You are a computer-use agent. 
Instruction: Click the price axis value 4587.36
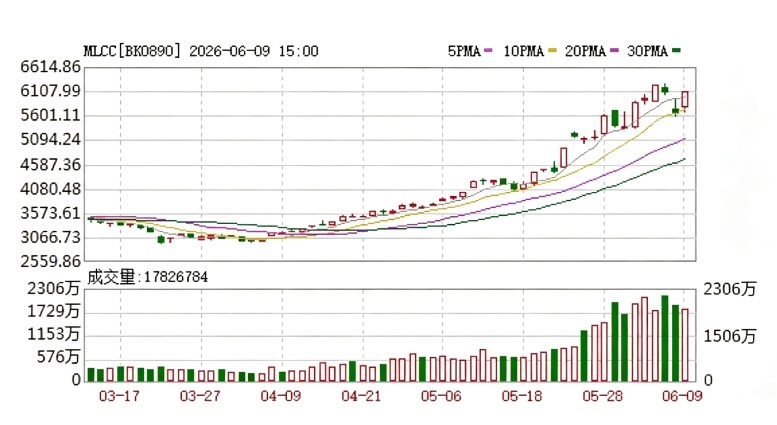click(50, 164)
